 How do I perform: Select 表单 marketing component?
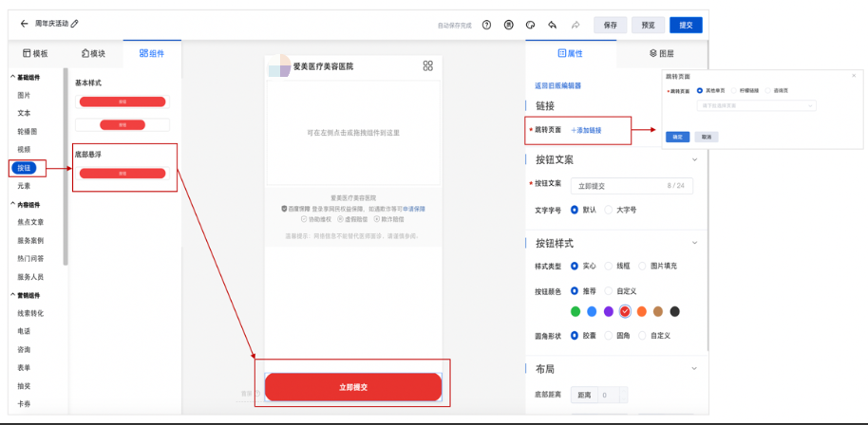point(24,367)
